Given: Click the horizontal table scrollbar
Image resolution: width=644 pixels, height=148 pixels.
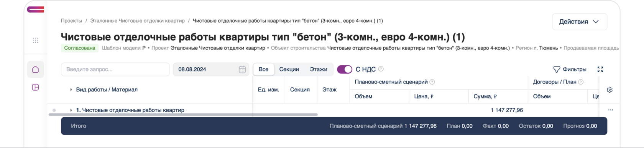Looking at the screenshot, I should (x=183, y=115).
